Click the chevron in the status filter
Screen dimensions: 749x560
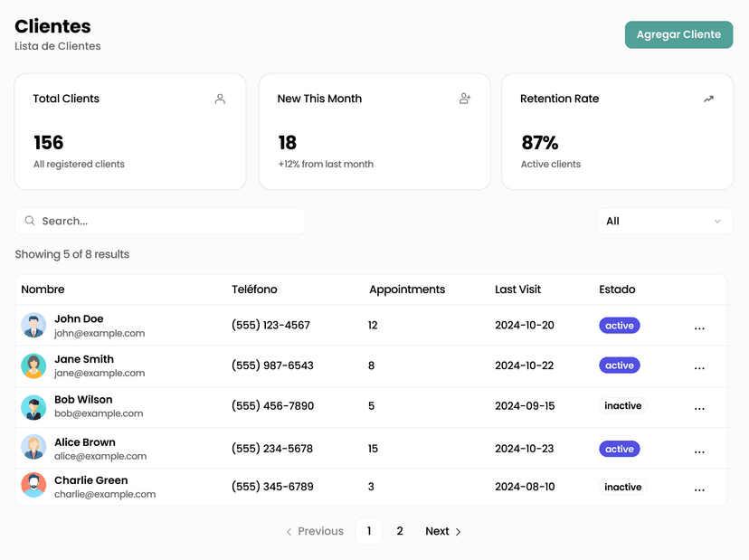coord(717,221)
